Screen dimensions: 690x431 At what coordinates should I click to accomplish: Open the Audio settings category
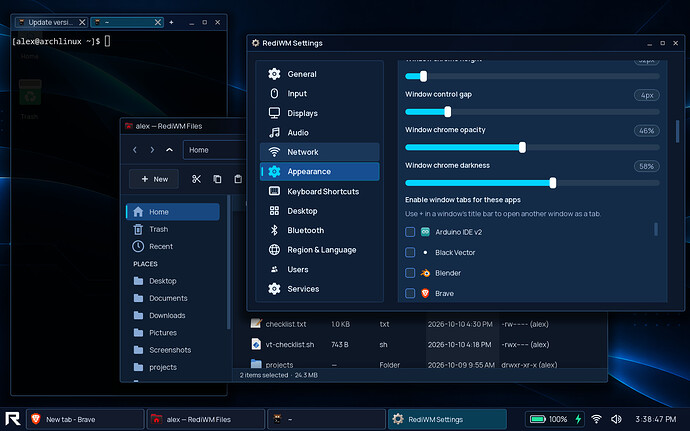pos(319,133)
